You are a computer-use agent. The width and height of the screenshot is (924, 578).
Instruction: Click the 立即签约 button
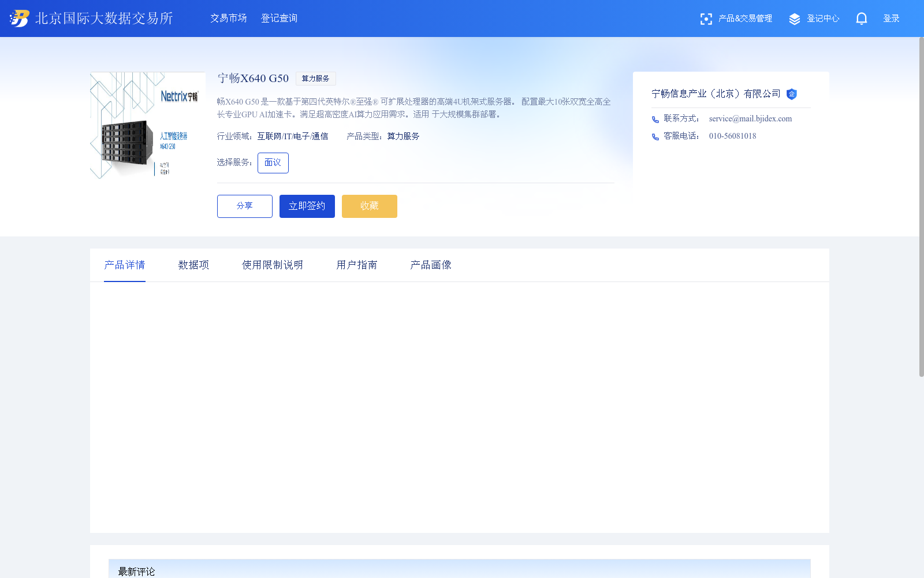pos(307,206)
